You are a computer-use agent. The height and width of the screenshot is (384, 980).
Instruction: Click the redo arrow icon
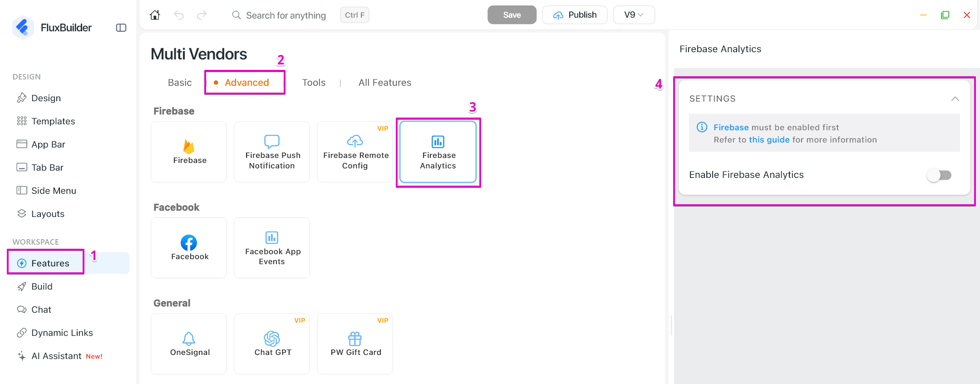[202, 15]
